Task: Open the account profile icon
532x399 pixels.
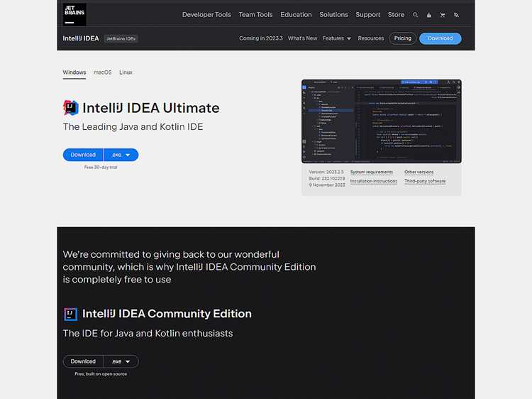Action: pyautogui.click(x=429, y=15)
